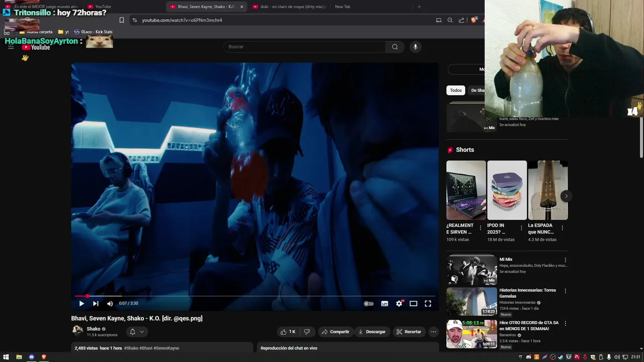
Task: Click the youtube.com address bar URL
Action: (182, 20)
